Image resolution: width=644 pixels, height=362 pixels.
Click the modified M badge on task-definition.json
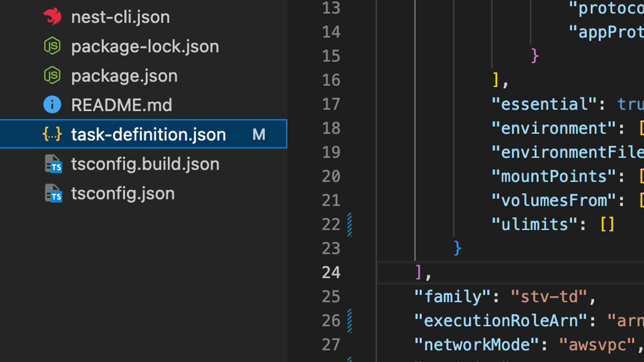[259, 135]
